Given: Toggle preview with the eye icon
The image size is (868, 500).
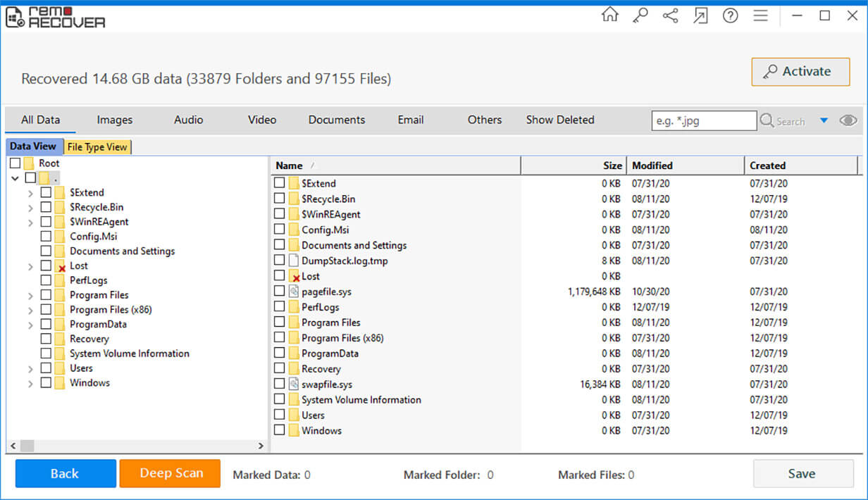Looking at the screenshot, I should coord(848,120).
